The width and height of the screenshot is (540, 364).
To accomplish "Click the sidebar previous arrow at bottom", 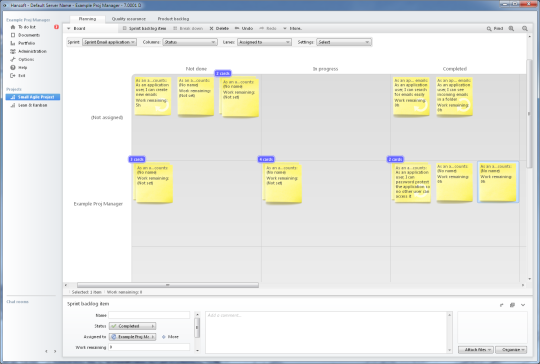I will (46, 351).
